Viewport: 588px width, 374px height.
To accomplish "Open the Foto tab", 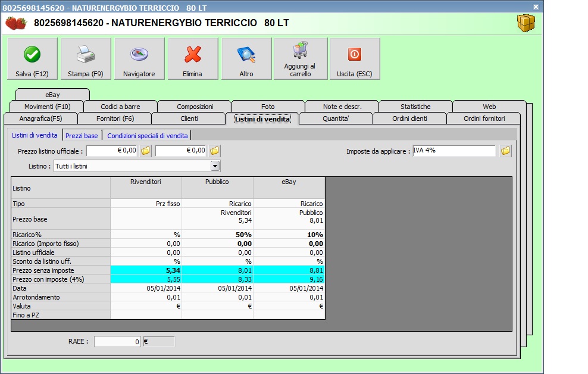I will (x=268, y=107).
